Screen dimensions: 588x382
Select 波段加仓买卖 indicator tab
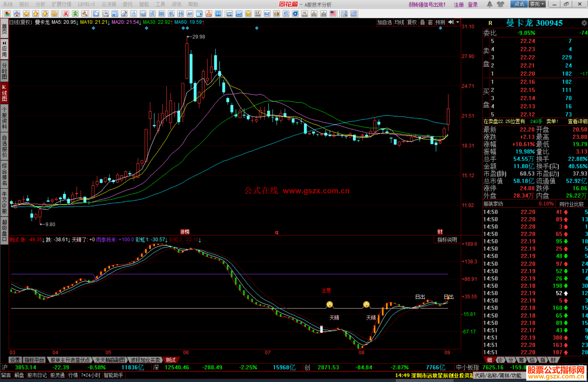145,360
